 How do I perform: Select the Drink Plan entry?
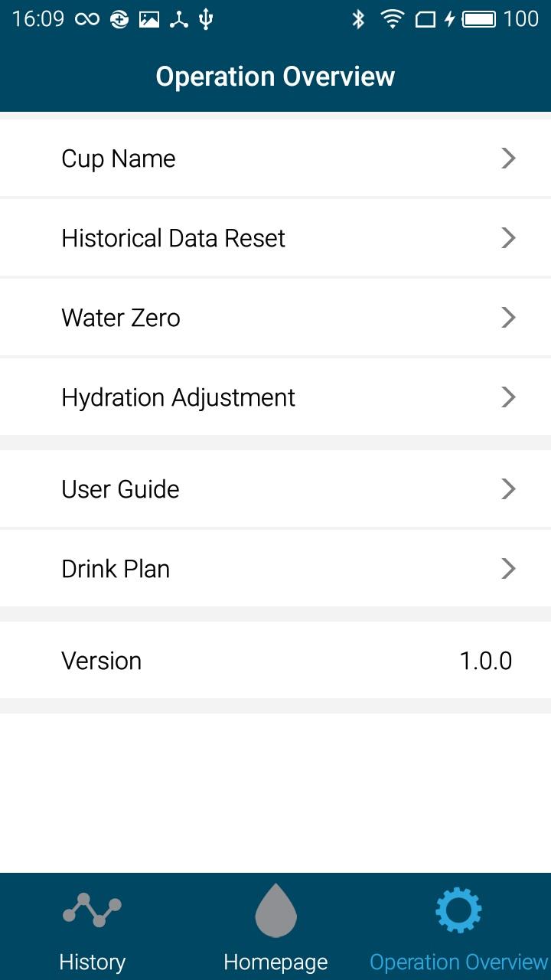(116, 569)
